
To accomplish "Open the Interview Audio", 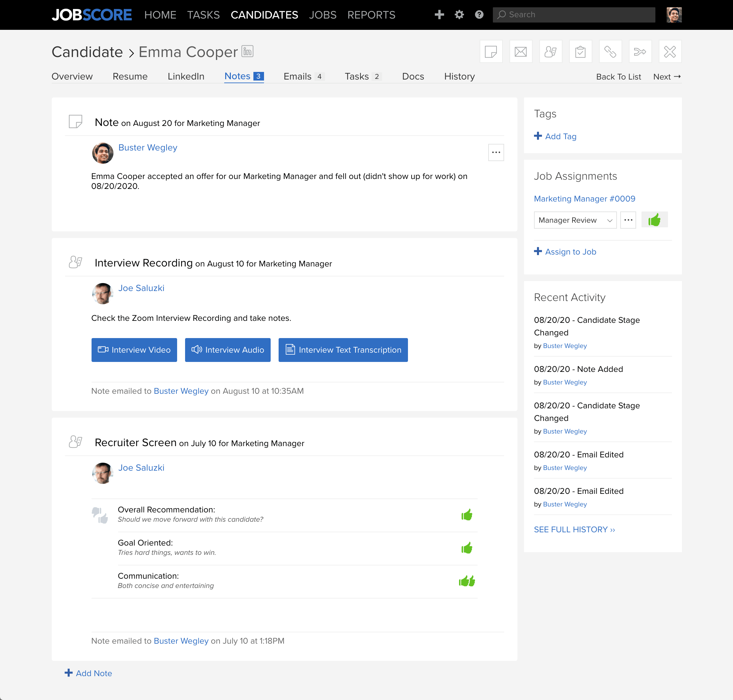I will pos(228,350).
